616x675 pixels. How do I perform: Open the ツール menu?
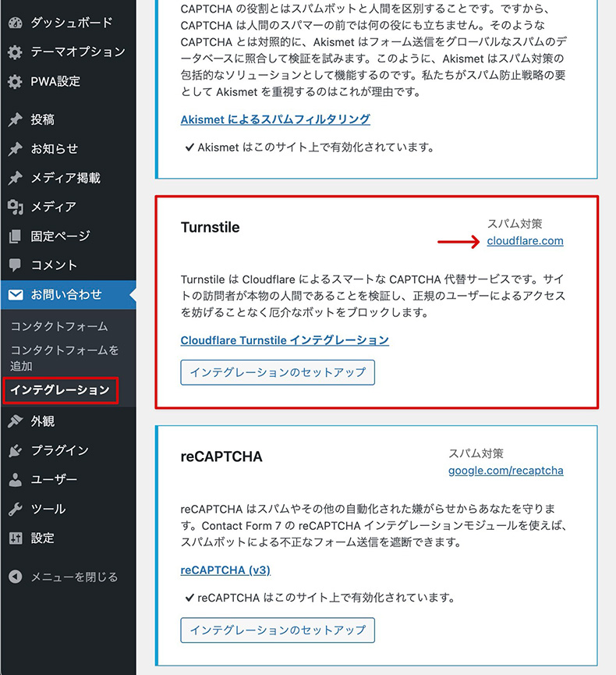coord(48,509)
